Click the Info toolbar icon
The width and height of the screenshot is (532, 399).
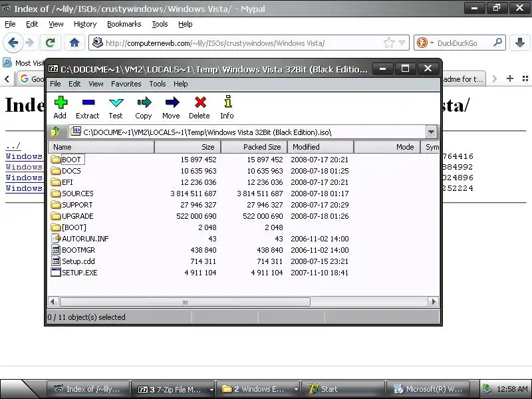[227, 102]
